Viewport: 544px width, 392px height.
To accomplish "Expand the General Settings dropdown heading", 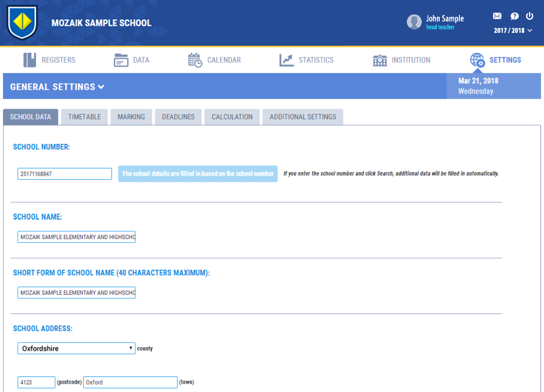I will (58, 87).
